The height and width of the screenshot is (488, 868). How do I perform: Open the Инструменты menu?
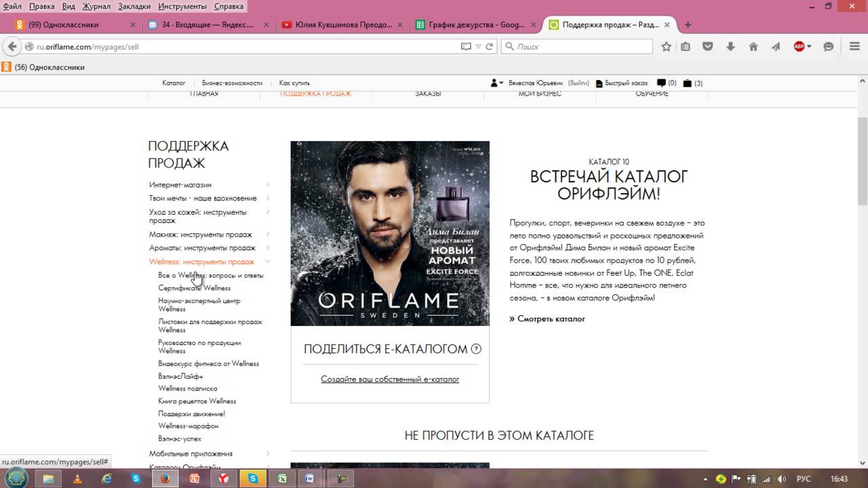click(x=182, y=6)
